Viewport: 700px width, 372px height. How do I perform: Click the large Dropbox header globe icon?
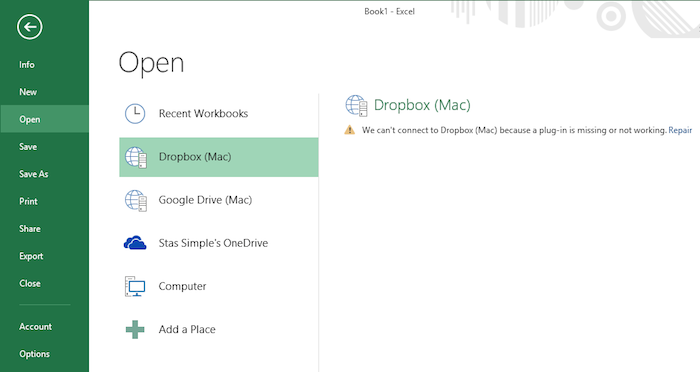356,105
